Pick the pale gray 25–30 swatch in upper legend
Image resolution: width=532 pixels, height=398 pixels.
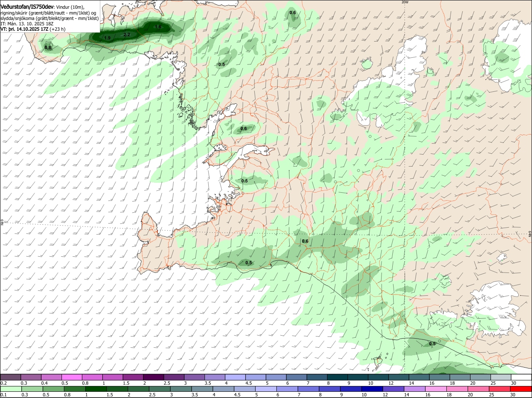coord(500,377)
